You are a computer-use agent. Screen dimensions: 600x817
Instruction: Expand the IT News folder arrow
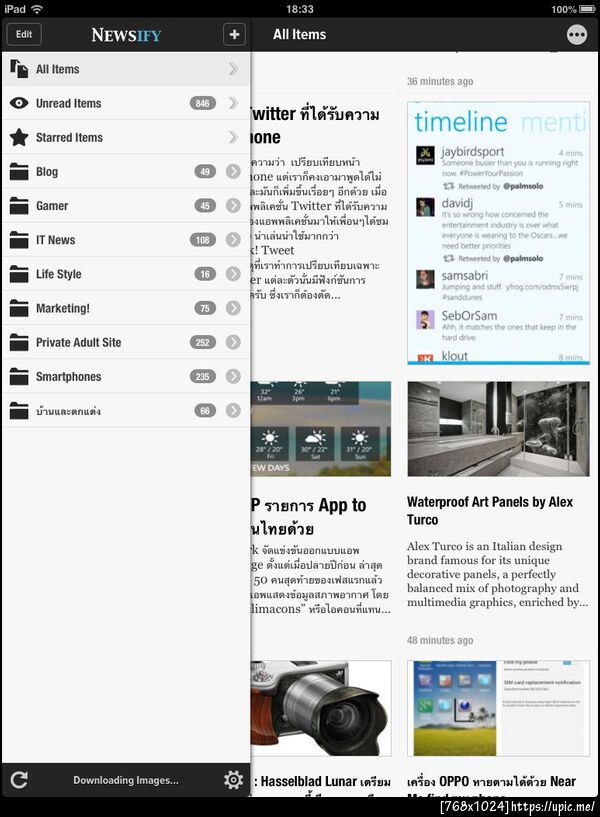[x=233, y=240]
